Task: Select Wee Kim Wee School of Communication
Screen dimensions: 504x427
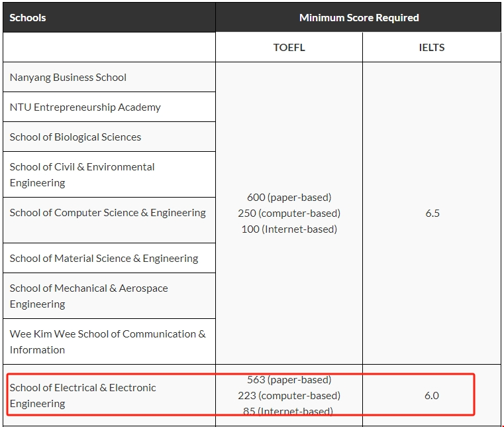Action: click(107, 342)
